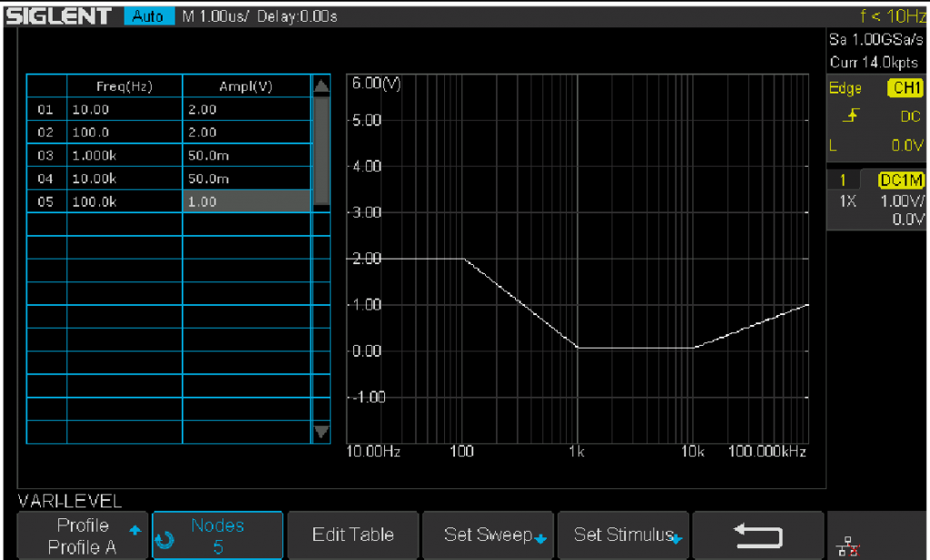Toggle the Auto trigger mode indicator
Viewport: 930px width, 560px height.
(x=148, y=15)
